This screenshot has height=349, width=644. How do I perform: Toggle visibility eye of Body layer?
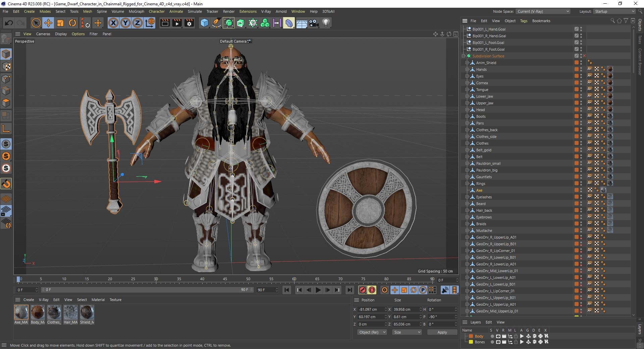click(498, 336)
